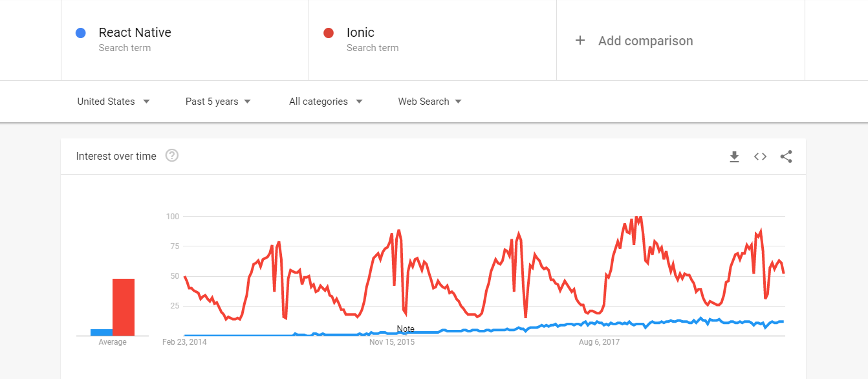Click the plus icon next to Add comparison
Image resolution: width=868 pixels, height=379 pixels.
(x=580, y=40)
